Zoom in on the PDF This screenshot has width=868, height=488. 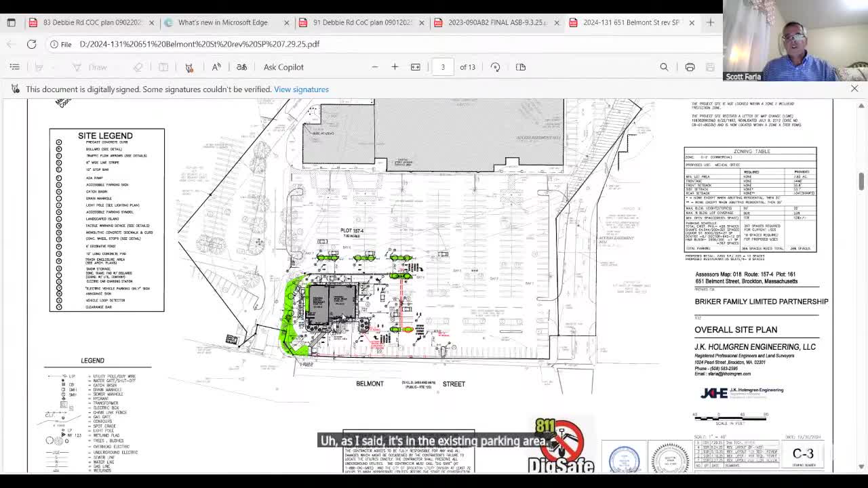point(395,67)
